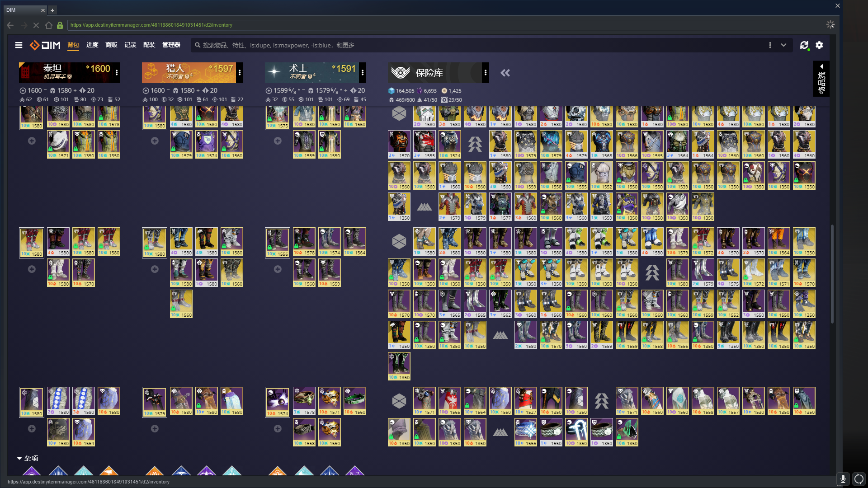Click circular icon next to microphone
868x488 pixels.
click(x=859, y=479)
